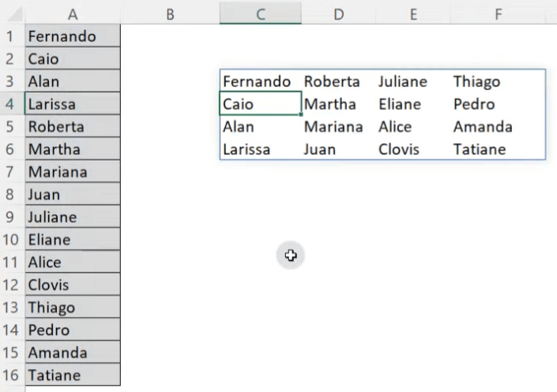Click Eliane in column E
The width and height of the screenshot is (557, 392).
point(413,104)
